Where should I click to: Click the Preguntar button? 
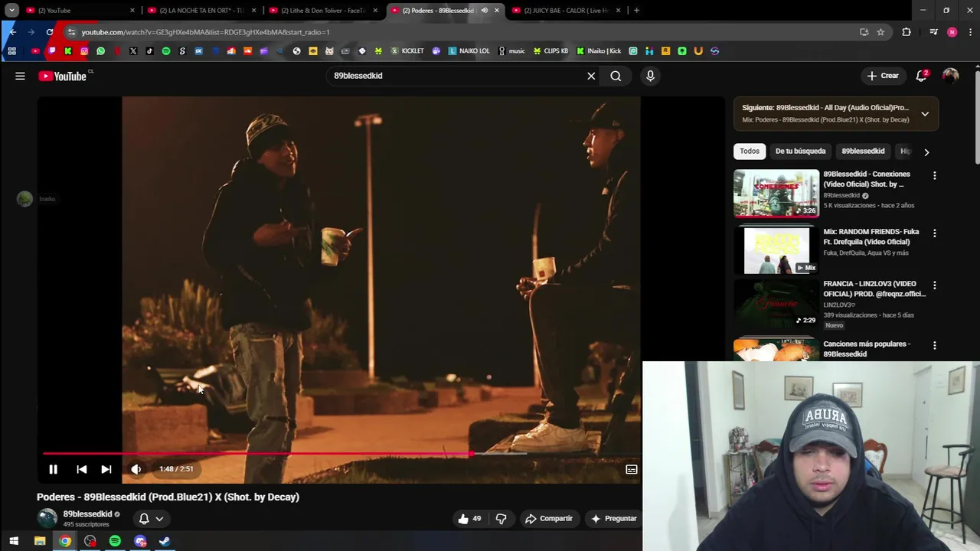tap(613, 519)
